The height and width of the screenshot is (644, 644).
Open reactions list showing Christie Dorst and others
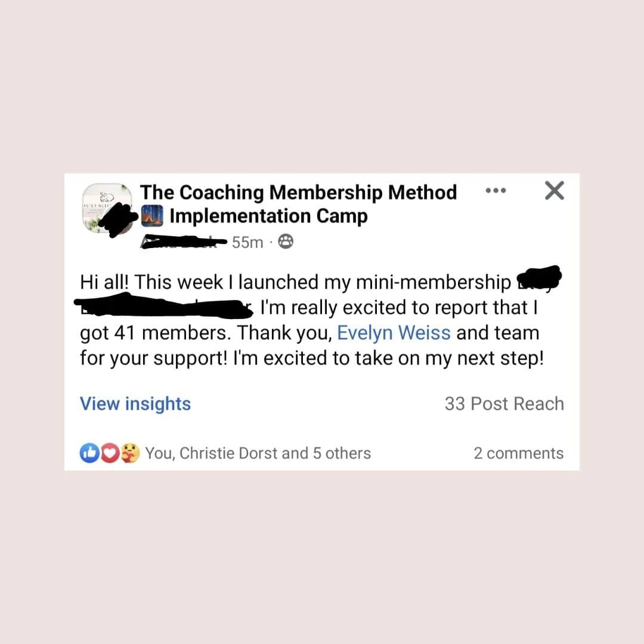click(x=258, y=453)
